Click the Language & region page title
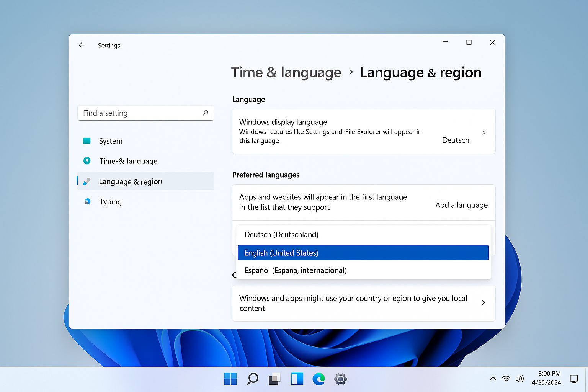The height and width of the screenshot is (392, 588). [x=421, y=72]
